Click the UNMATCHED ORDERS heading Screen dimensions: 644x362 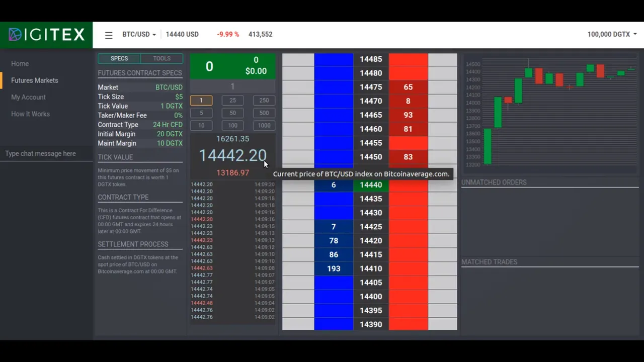pyautogui.click(x=494, y=183)
